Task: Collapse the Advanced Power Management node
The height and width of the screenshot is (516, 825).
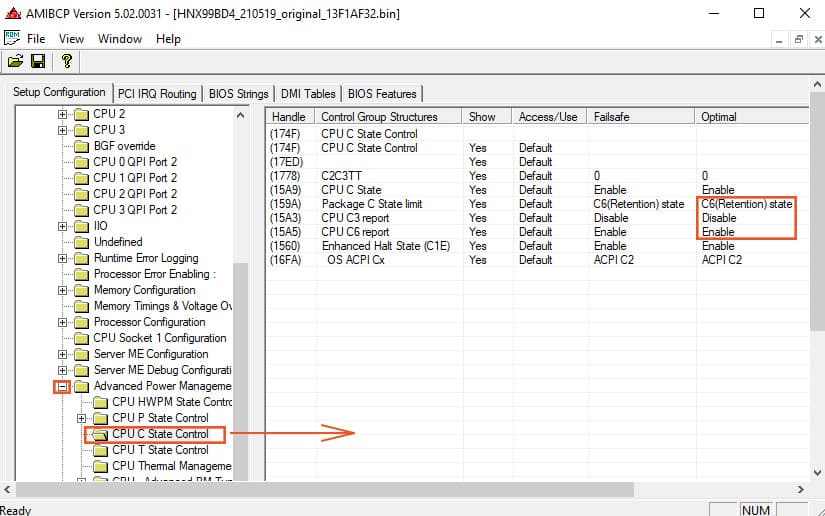Action: coord(62,386)
